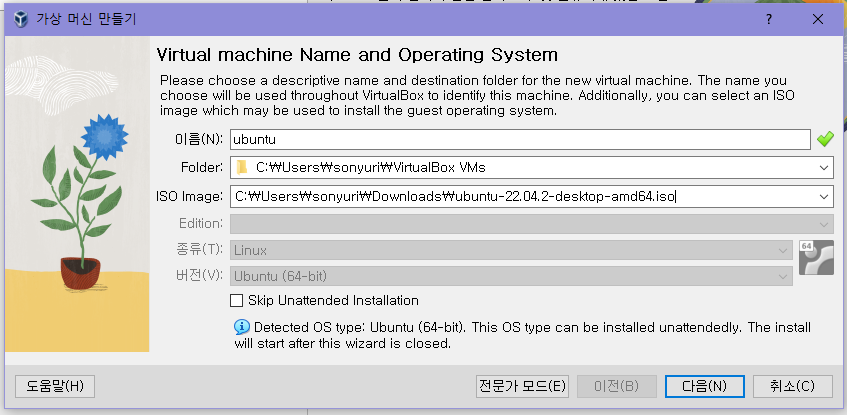Click the blue info icon beside Detected OS message
Image resolution: width=847 pixels, height=415 pixels.
[x=241, y=327]
